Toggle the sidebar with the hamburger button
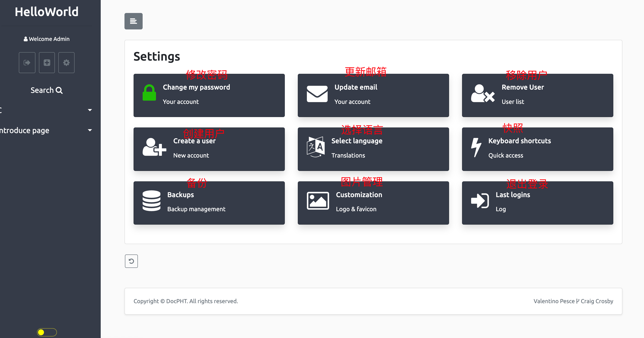The height and width of the screenshot is (338, 644). [134, 21]
